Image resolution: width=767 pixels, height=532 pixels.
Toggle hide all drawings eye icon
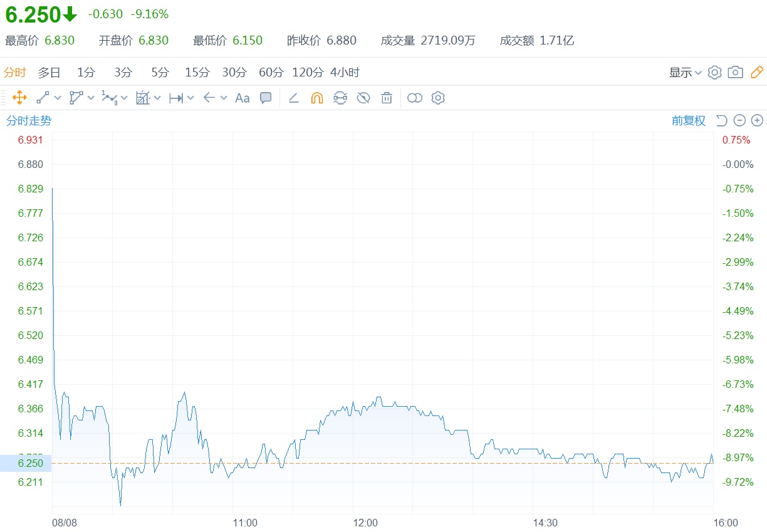[x=363, y=98]
